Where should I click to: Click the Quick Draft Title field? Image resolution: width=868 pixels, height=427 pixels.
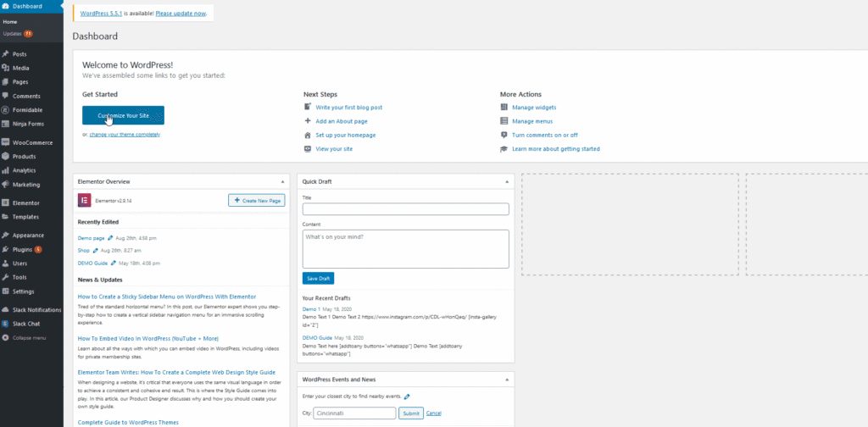pyautogui.click(x=405, y=209)
